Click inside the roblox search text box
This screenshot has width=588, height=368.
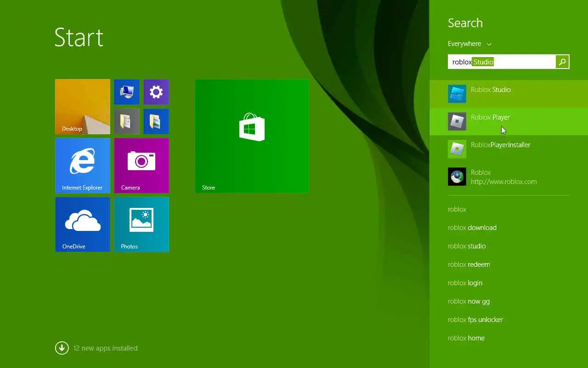pos(502,62)
